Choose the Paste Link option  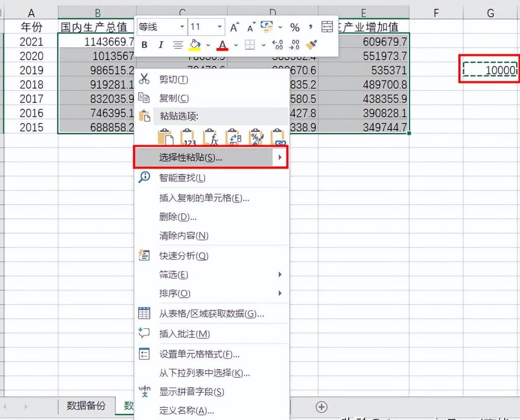[x=278, y=137]
